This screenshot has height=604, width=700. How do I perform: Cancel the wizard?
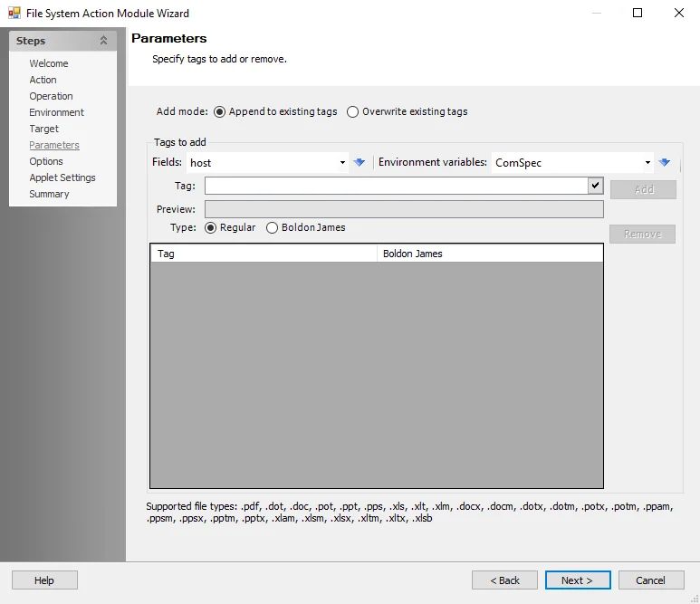click(651, 580)
